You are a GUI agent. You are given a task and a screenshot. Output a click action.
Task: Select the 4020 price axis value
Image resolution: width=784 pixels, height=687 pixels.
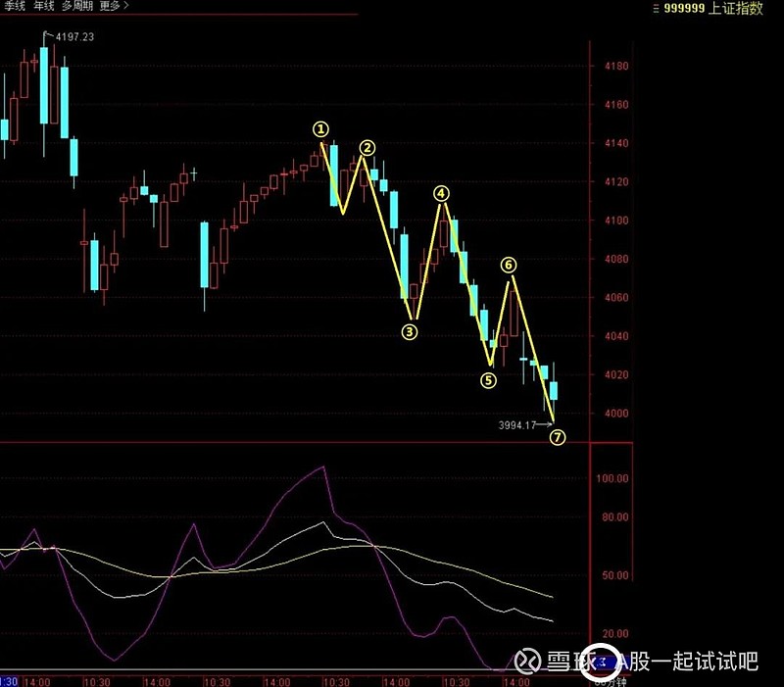[x=616, y=374]
